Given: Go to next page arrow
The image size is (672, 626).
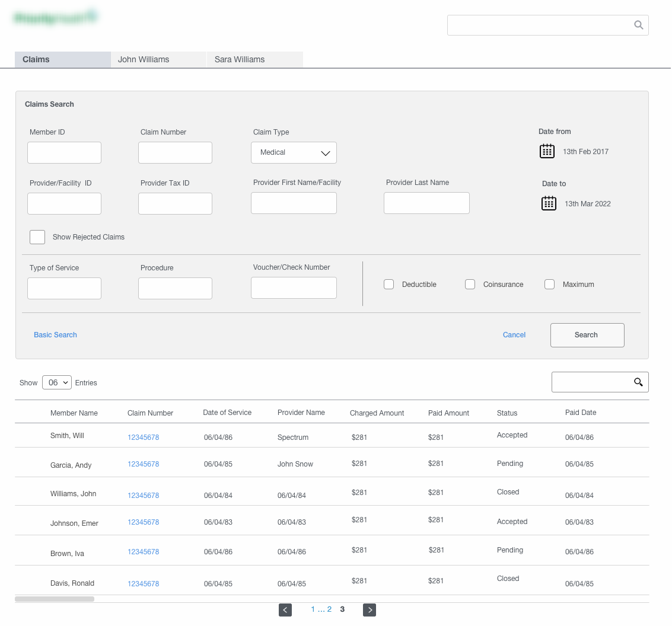Looking at the screenshot, I should [x=370, y=610].
